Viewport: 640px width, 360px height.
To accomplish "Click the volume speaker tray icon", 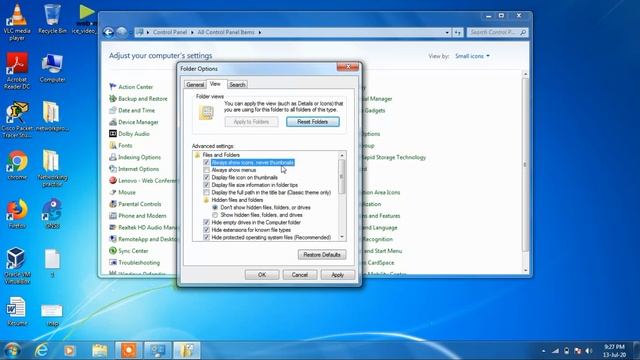I will 589,351.
